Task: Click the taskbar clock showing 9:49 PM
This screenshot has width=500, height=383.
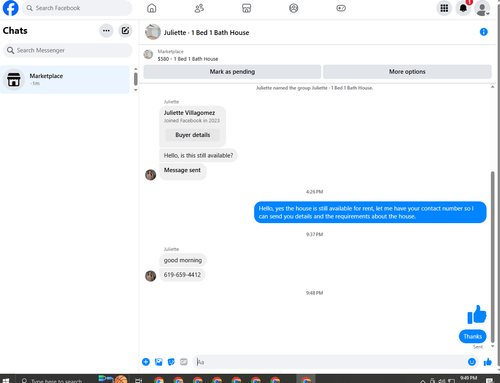Action: click(x=468, y=378)
